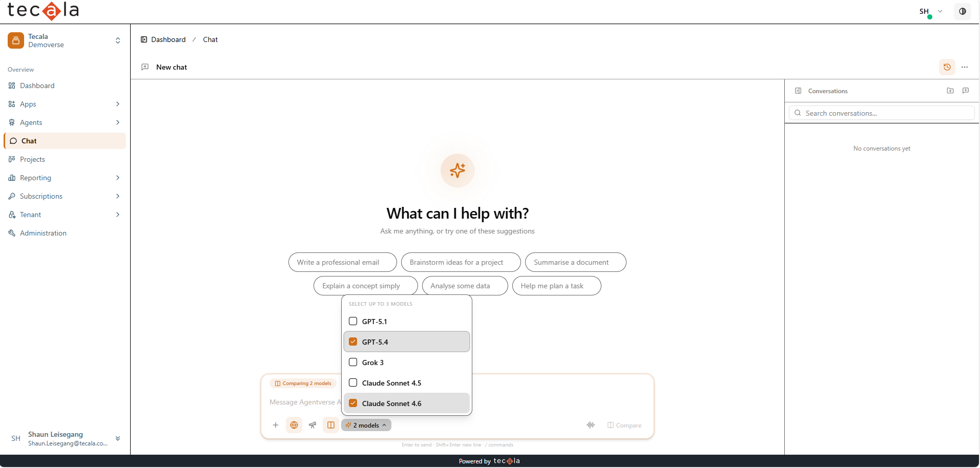Open conversation history clock icon
This screenshot has width=980, height=468.
(947, 67)
